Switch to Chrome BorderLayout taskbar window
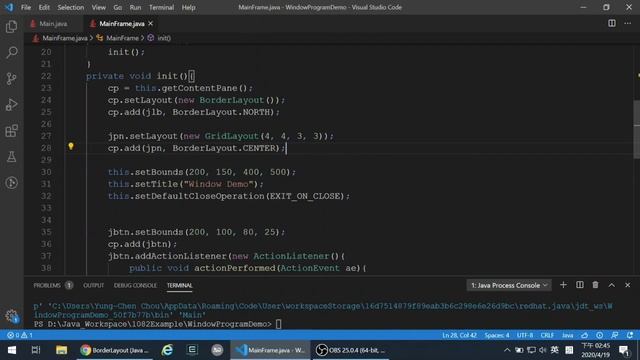 tap(114, 350)
